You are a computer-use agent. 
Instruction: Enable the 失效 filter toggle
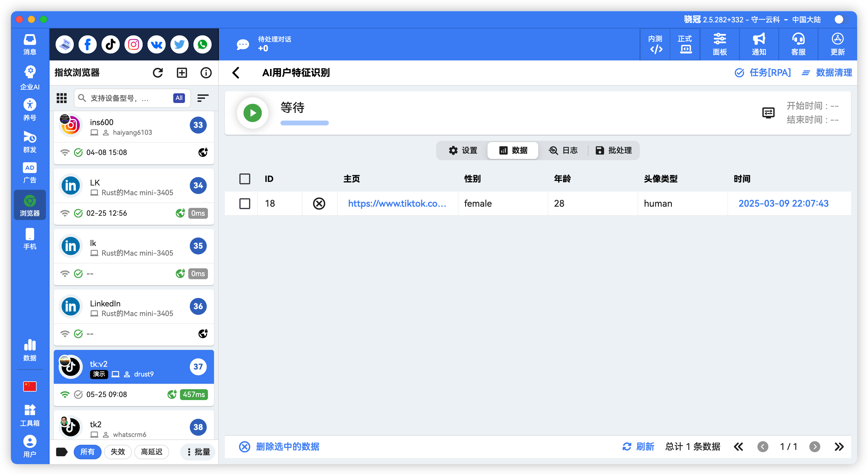[x=118, y=452]
